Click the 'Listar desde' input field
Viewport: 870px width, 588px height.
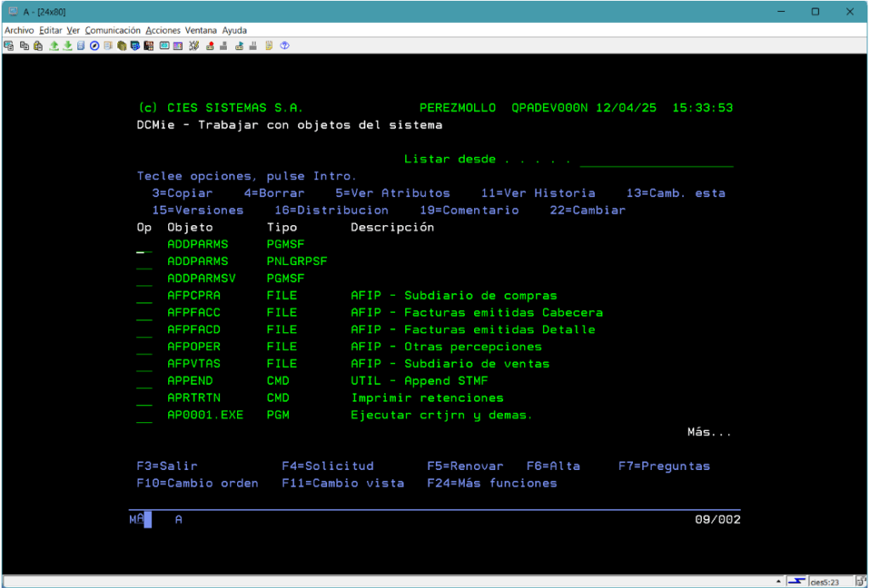656,160
